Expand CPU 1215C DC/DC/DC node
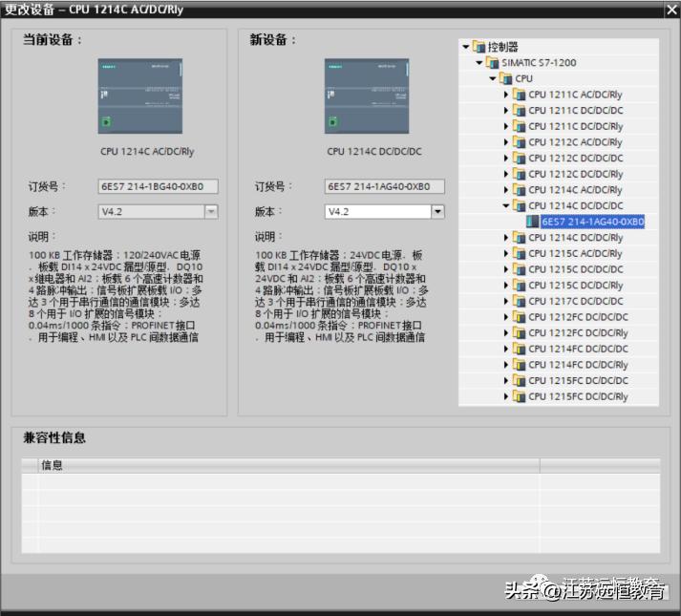 (506, 269)
